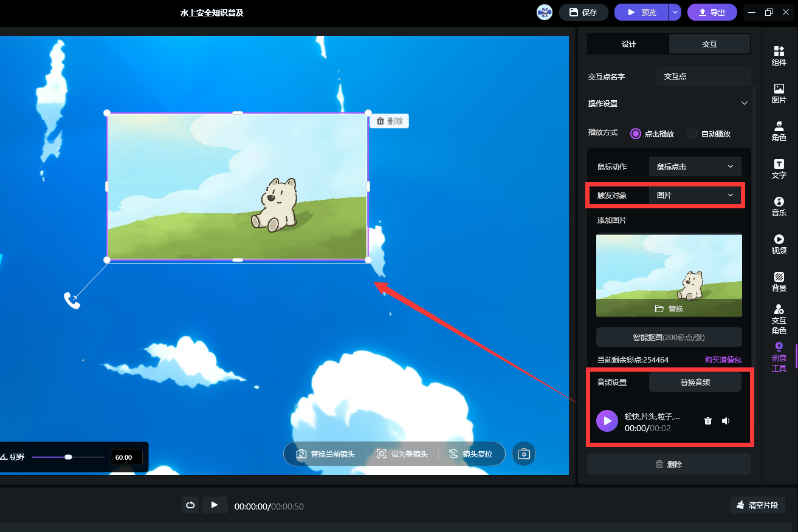
Task: Open the 组件 components panel
Action: click(779, 55)
